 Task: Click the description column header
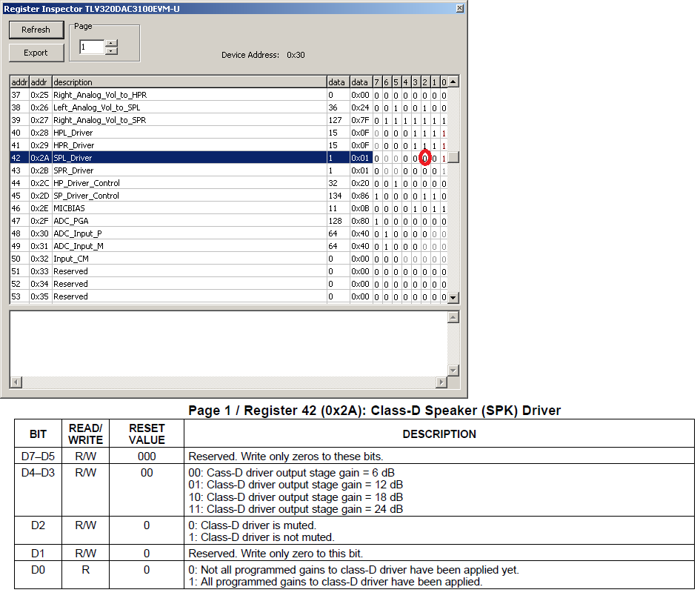click(x=190, y=82)
